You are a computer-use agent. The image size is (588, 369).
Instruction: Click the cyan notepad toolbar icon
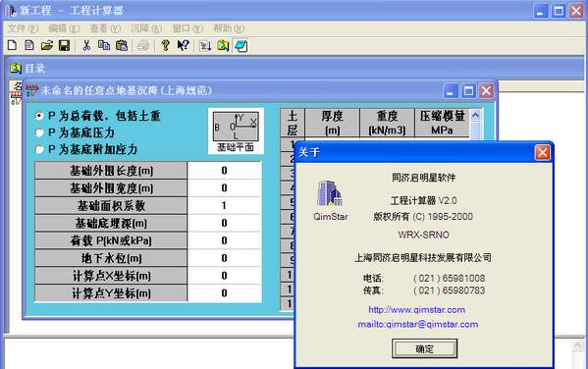tap(241, 46)
